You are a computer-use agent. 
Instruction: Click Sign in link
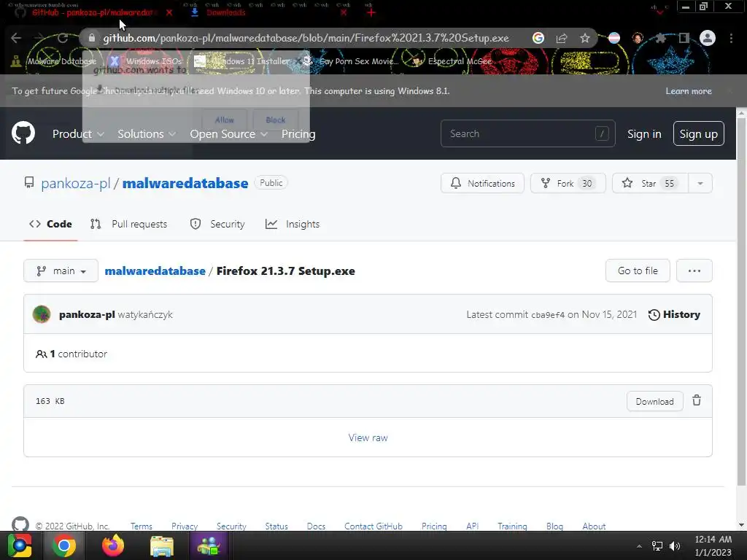click(x=644, y=134)
